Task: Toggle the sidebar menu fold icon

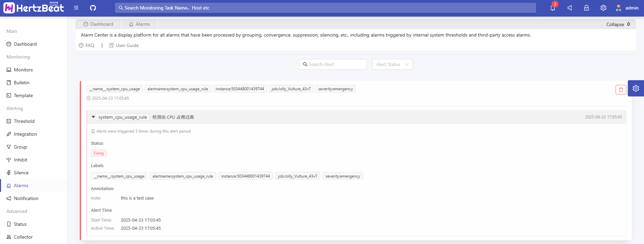Action: (76, 8)
